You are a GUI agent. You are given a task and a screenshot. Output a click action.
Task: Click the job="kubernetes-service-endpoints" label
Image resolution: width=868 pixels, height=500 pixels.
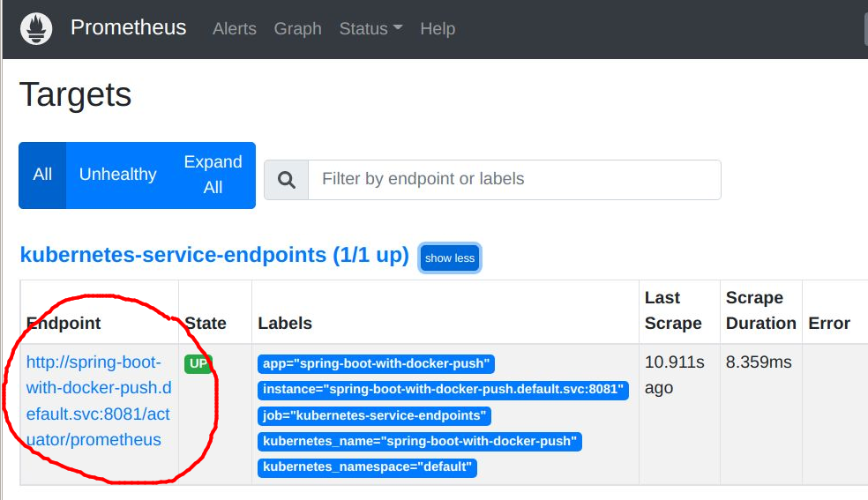[x=374, y=416]
